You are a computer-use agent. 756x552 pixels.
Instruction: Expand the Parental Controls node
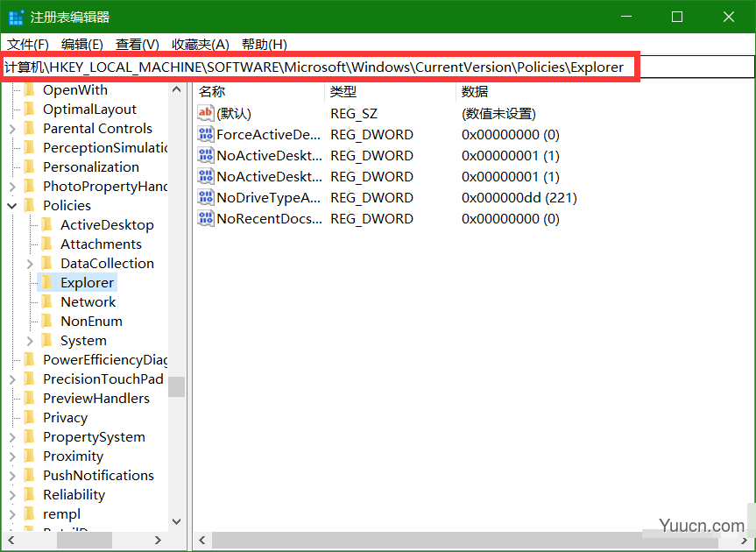(12, 129)
